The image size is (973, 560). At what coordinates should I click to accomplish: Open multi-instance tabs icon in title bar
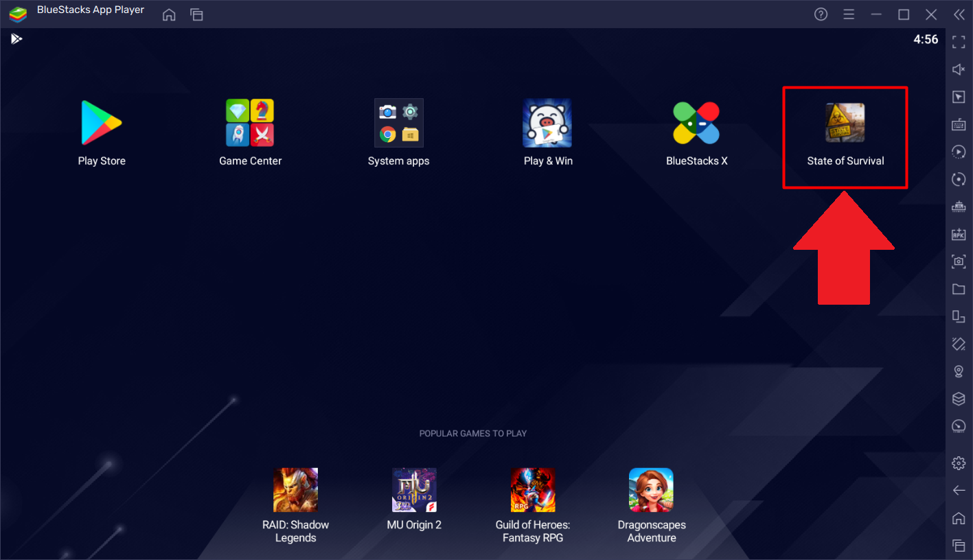197,14
